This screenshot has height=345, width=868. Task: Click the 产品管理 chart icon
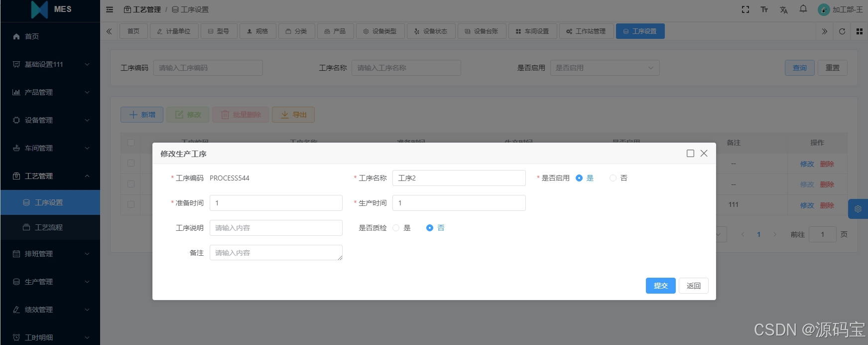click(16, 92)
